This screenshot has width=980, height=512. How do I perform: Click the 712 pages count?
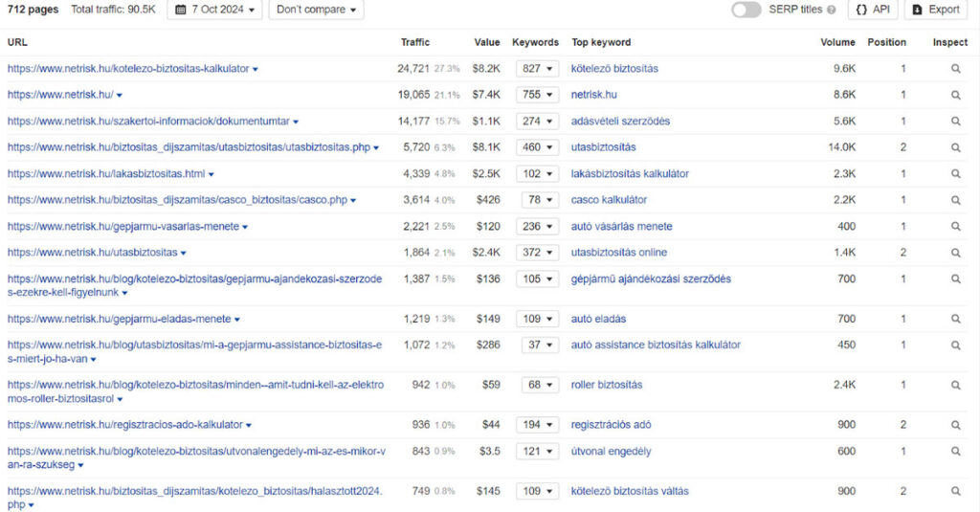[x=33, y=10]
